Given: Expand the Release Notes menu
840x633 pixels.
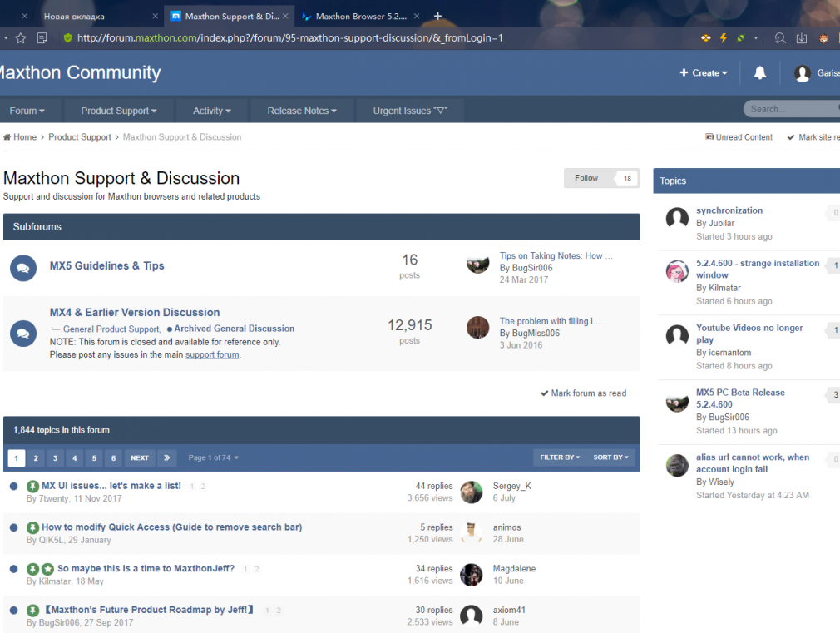Looking at the screenshot, I should click(302, 111).
